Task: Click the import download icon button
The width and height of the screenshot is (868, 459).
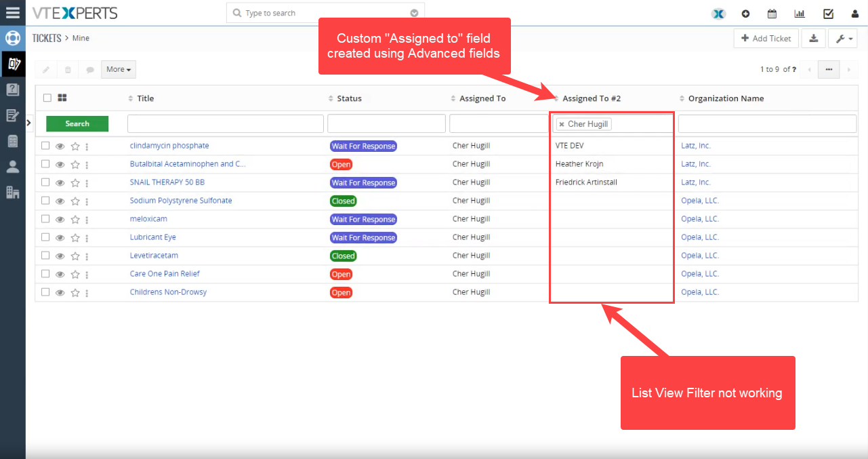Action: tap(813, 39)
